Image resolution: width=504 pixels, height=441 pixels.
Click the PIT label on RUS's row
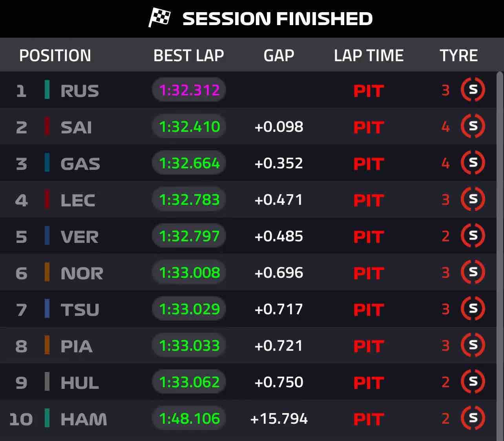tap(368, 91)
